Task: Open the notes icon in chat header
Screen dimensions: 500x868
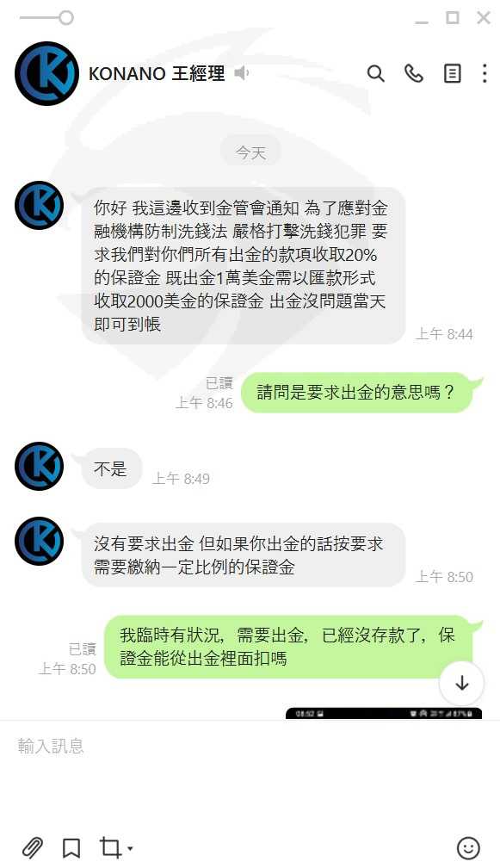Action: coord(453,73)
